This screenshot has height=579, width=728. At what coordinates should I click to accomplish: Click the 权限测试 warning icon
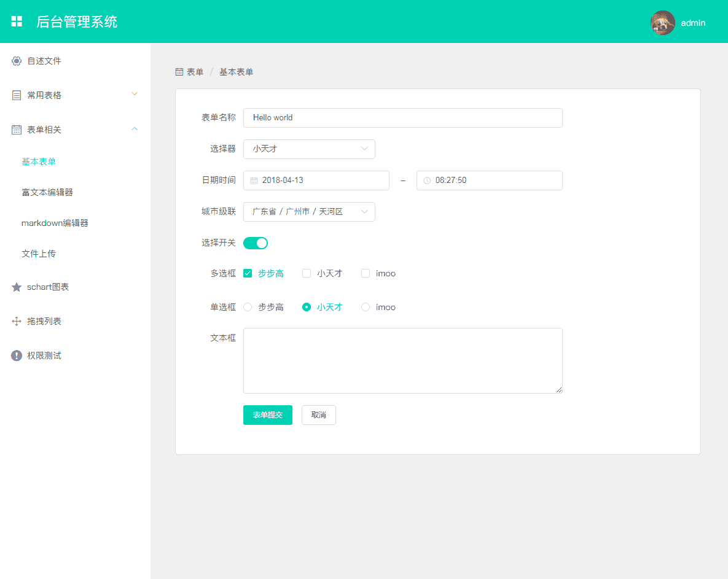tap(17, 356)
